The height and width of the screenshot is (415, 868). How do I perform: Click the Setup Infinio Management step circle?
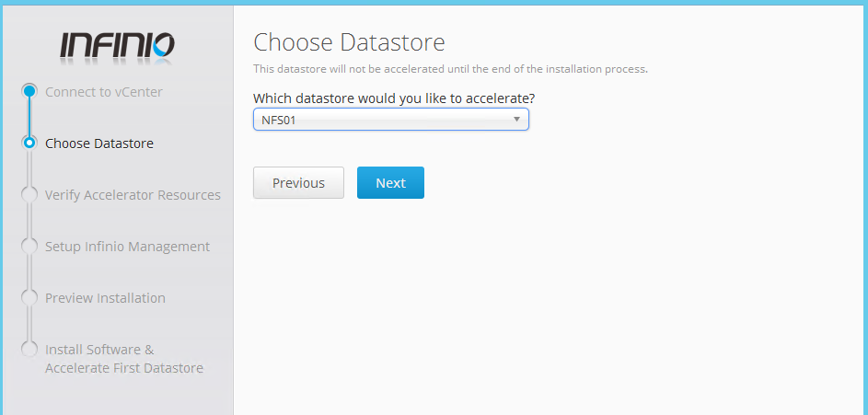(29, 247)
